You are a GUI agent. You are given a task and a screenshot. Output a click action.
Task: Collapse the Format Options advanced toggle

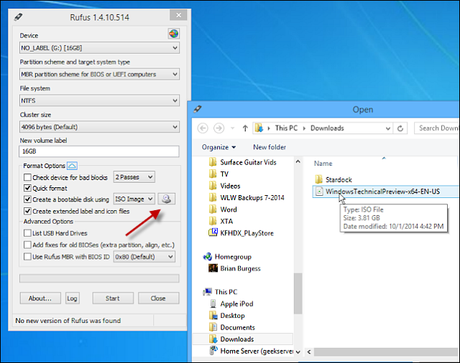pyautogui.click(x=72, y=166)
